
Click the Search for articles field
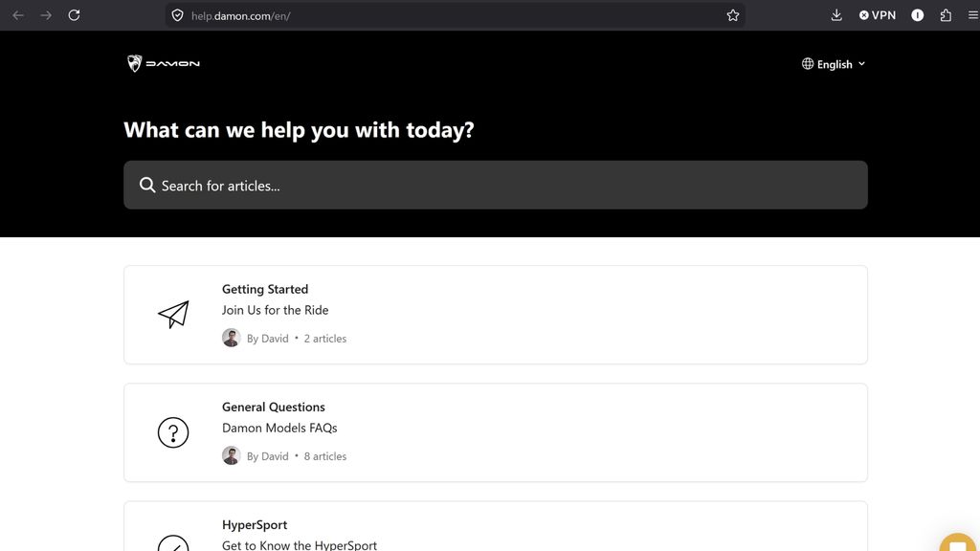click(x=496, y=185)
